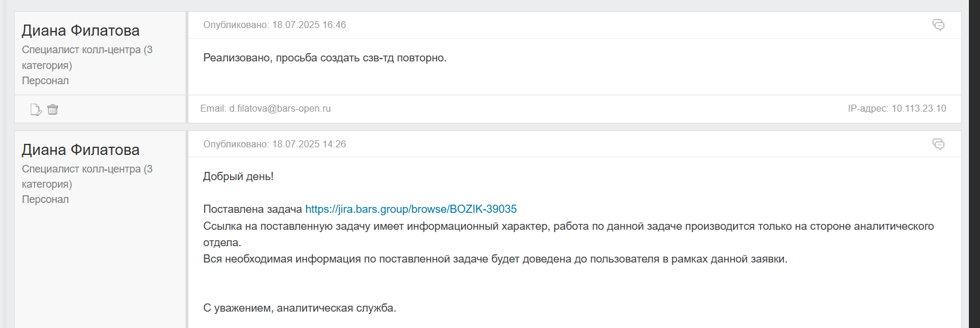Click "Персонал" under the 14:26 post author
The width and height of the screenshot is (980, 328).
pos(45,199)
